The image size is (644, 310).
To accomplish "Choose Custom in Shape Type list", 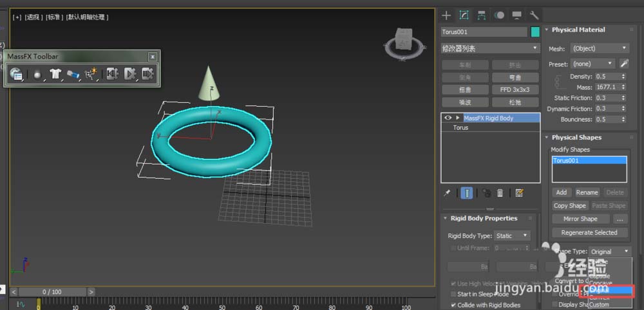I will point(610,305).
